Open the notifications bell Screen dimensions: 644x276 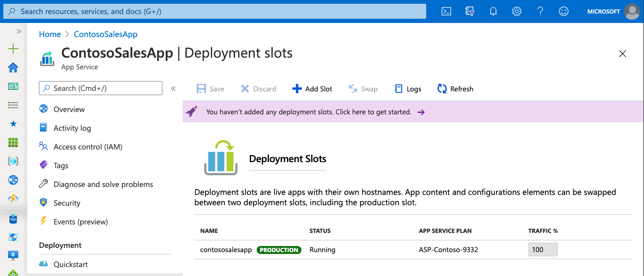tap(493, 11)
